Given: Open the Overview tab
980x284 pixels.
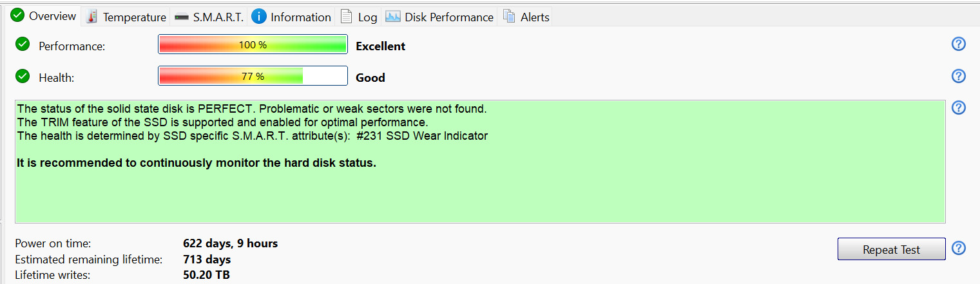Looking at the screenshot, I should [x=44, y=16].
